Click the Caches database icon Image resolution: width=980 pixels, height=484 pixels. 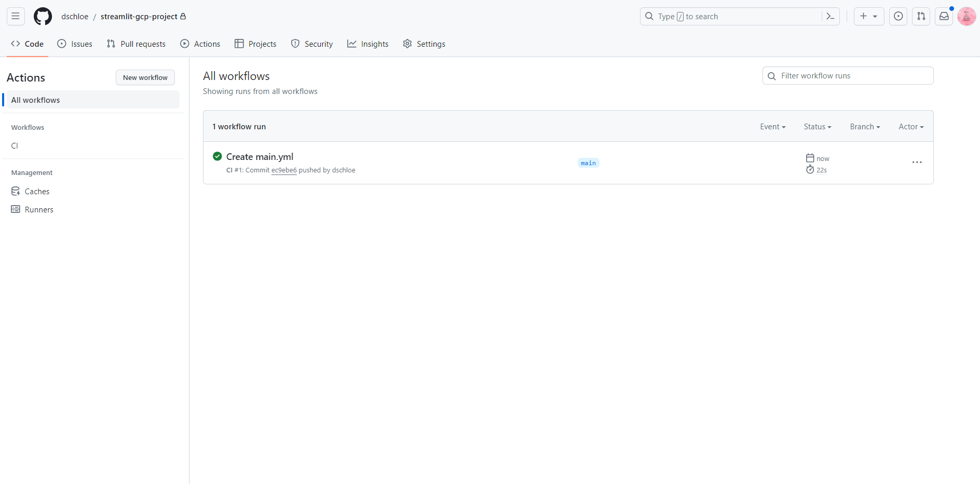click(16, 191)
